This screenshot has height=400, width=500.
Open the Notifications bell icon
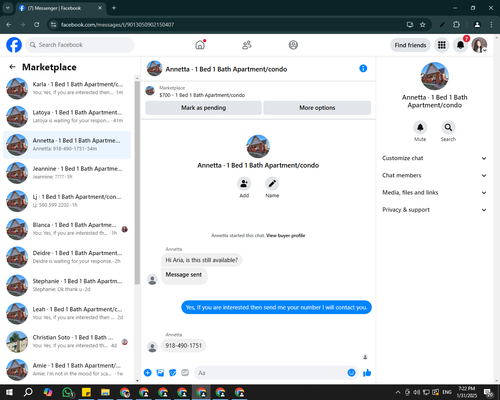460,45
